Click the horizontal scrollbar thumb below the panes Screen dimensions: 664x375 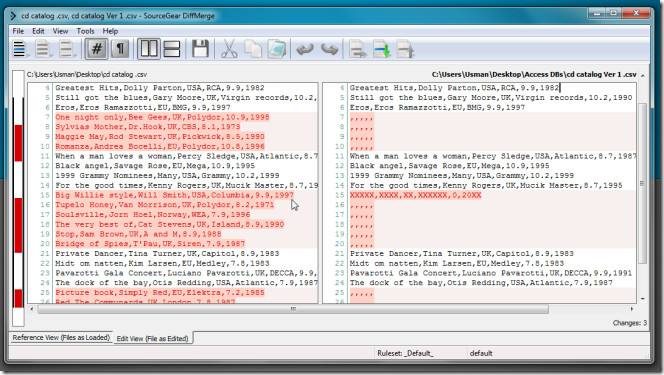(293, 309)
